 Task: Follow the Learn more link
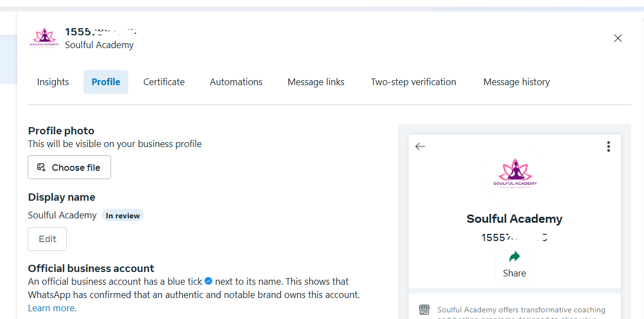point(52,308)
